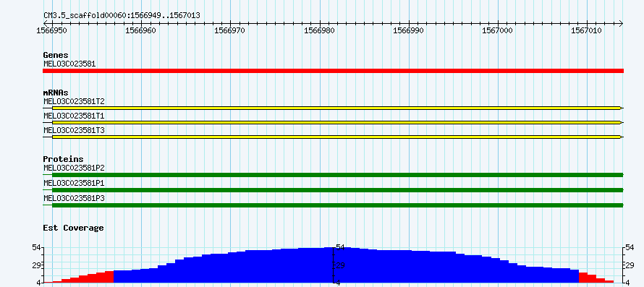Click the red MELO3C023581 gene bar

tap(333, 71)
